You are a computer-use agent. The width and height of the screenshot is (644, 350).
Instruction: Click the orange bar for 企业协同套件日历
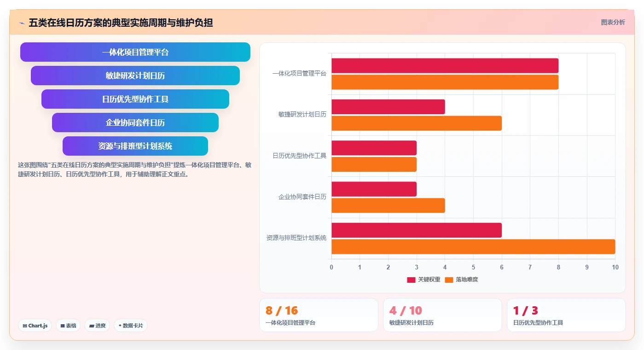[x=388, y=205]
